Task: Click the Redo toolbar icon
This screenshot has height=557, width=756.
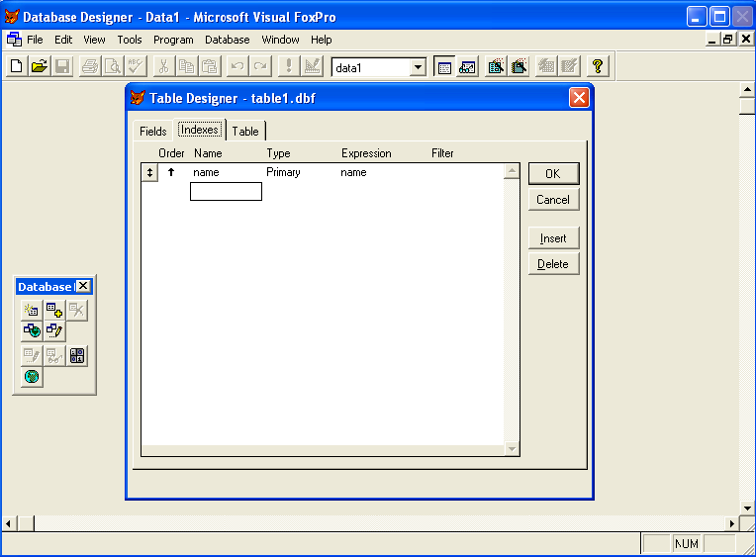Action: point(260,66)
